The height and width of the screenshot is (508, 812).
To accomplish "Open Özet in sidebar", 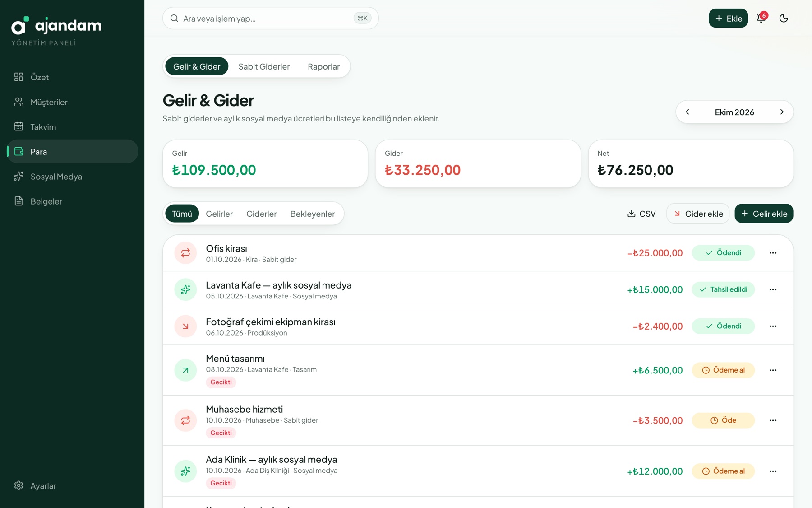I will 72,77.
